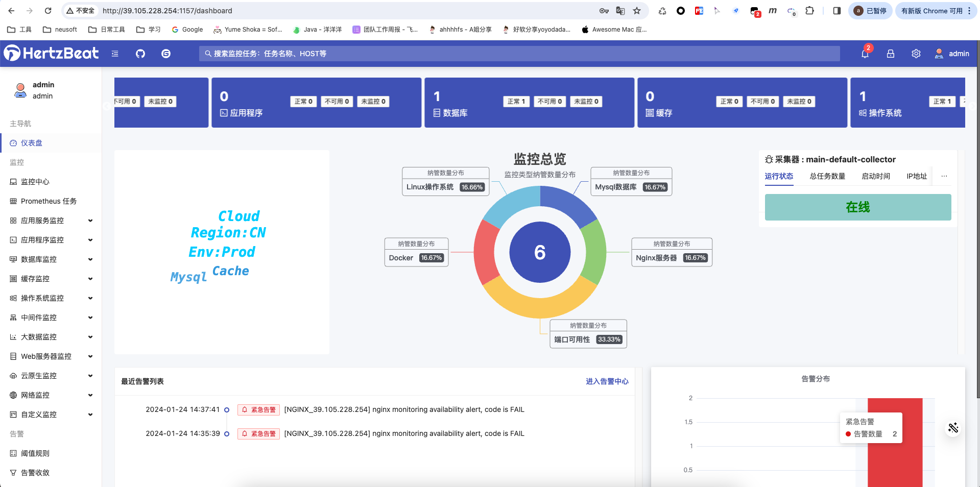Expand the 数据库监控 submenu
The width and height of the screenshot is (980, 487).
50,259
